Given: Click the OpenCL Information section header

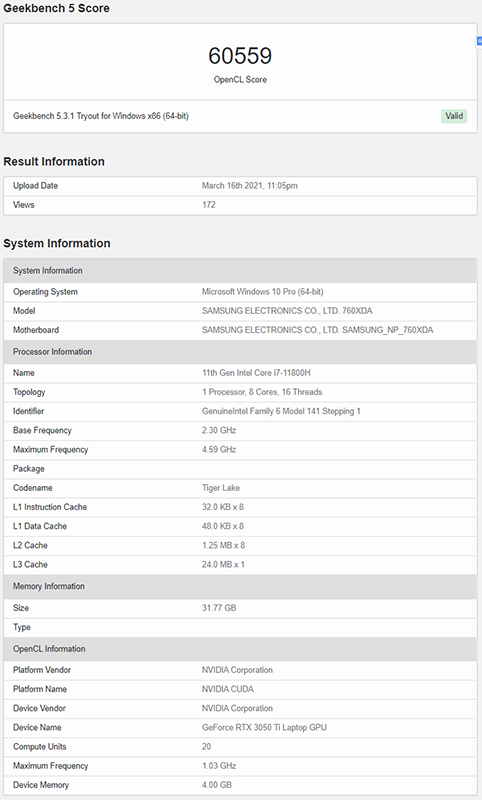Looking at the screenshot, I should [240, 649].
